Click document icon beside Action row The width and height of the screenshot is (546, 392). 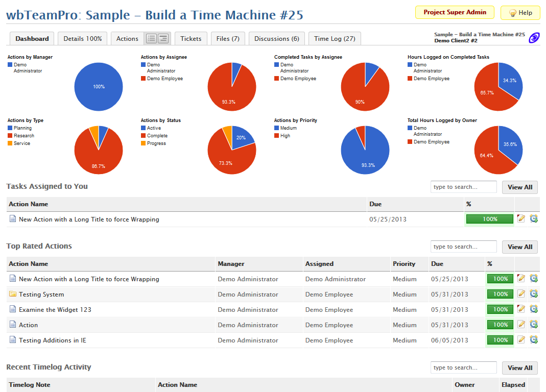click(x=13, y=325)
